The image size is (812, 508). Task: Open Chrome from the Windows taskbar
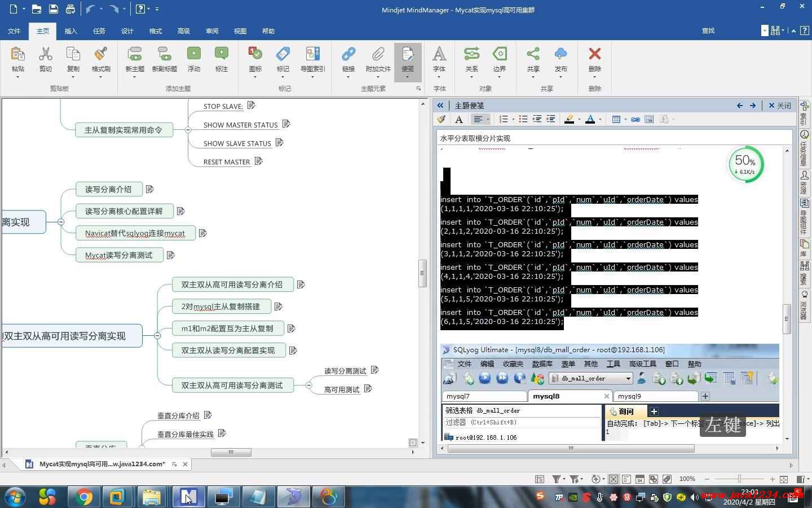(x=84, y=497)
